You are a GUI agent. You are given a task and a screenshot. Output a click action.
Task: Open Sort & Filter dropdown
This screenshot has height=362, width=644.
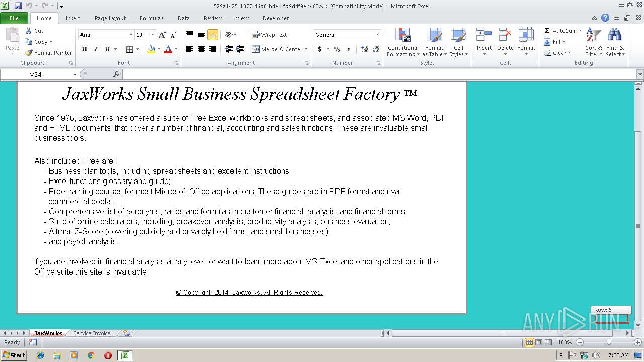[x=594, y=42]
